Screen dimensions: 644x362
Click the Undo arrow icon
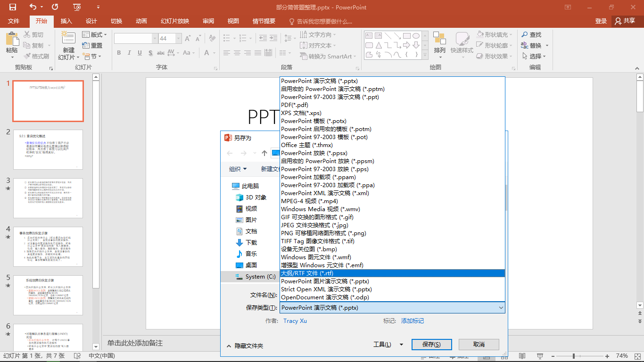coord(33,7)
